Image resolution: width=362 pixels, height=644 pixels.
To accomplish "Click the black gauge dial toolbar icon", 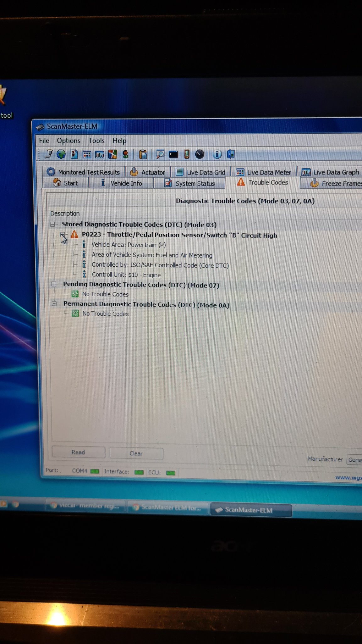I will [x=200, y=154].
